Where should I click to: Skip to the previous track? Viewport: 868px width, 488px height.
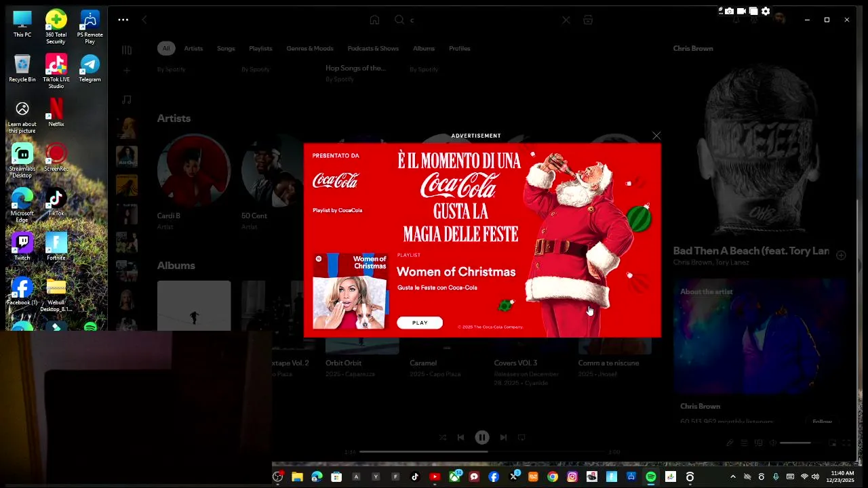[x=460, y=438]
